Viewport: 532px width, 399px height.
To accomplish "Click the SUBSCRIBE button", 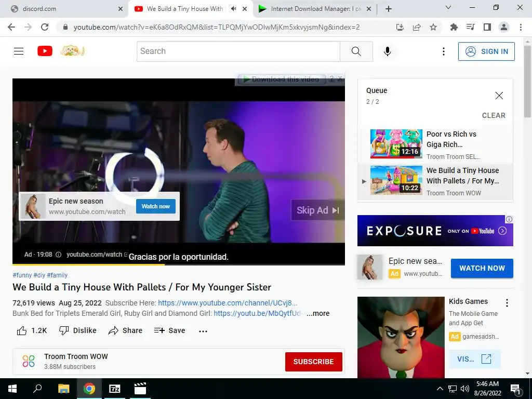I will 313,362.
